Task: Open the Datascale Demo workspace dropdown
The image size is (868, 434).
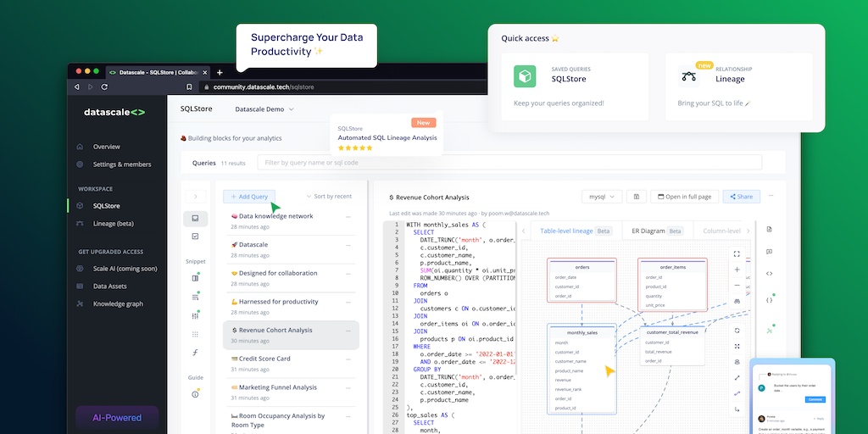Action: [x=264, y=109]
